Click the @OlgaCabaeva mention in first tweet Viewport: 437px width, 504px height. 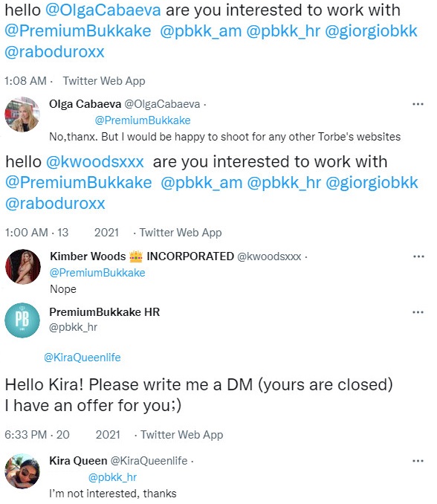tap(103, 10)
